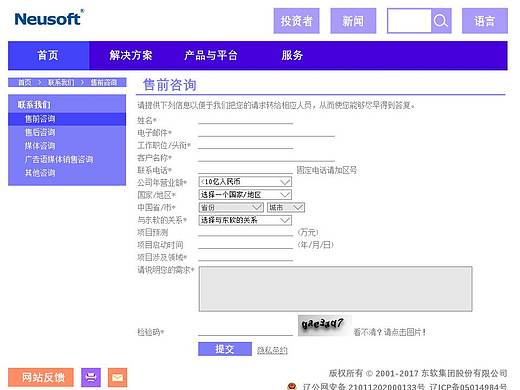Click 首页 in the breadcrumb

24,82
